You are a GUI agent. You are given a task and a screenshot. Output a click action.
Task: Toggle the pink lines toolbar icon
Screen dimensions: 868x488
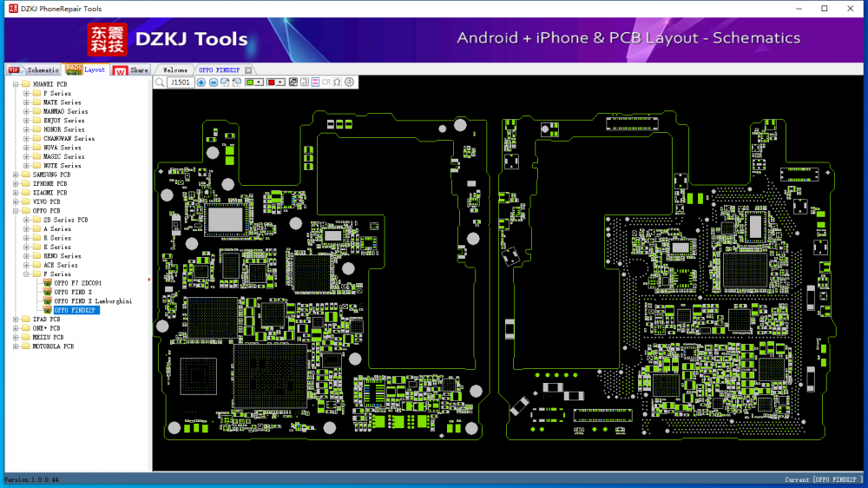click(316, 82)
